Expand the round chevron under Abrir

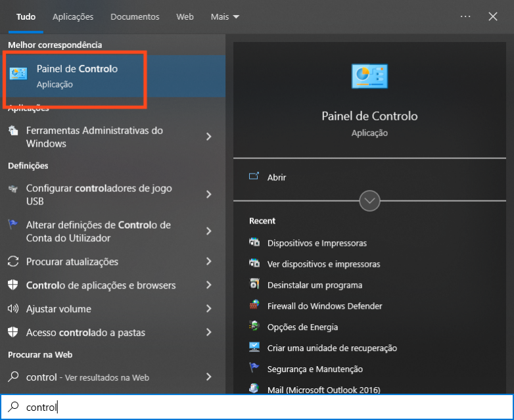pyautogui.click(x=369, y=200)
